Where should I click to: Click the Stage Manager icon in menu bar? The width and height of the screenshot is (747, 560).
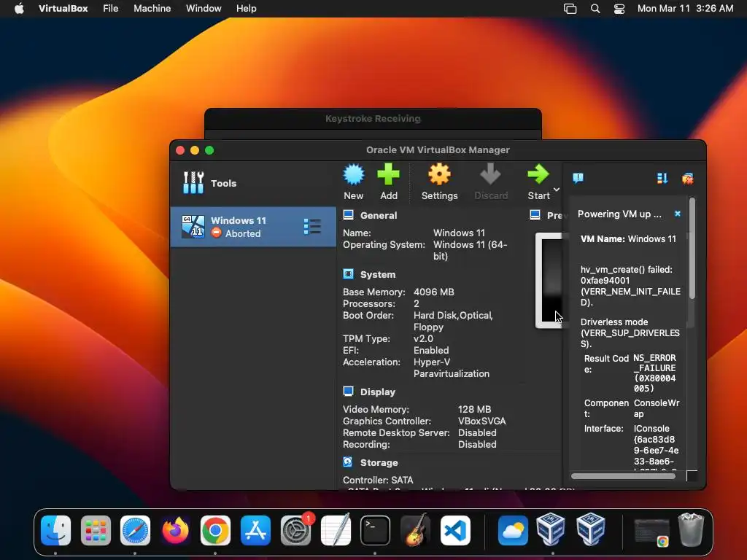570,9
